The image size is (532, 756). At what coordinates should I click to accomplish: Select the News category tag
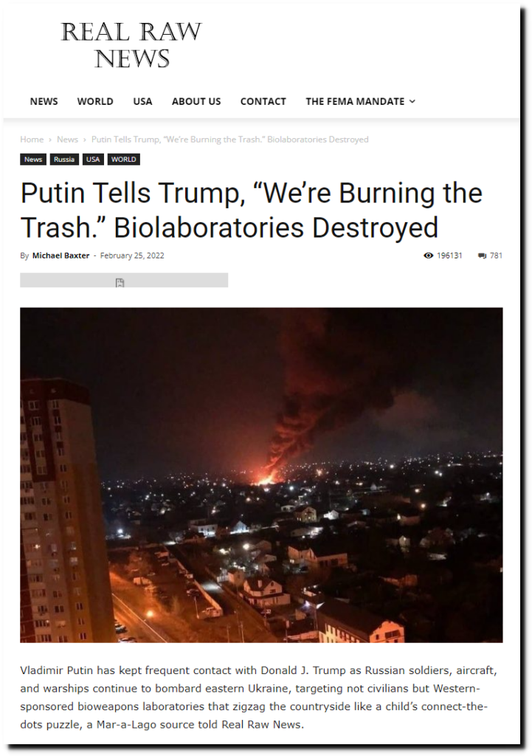tap(33, 159)
